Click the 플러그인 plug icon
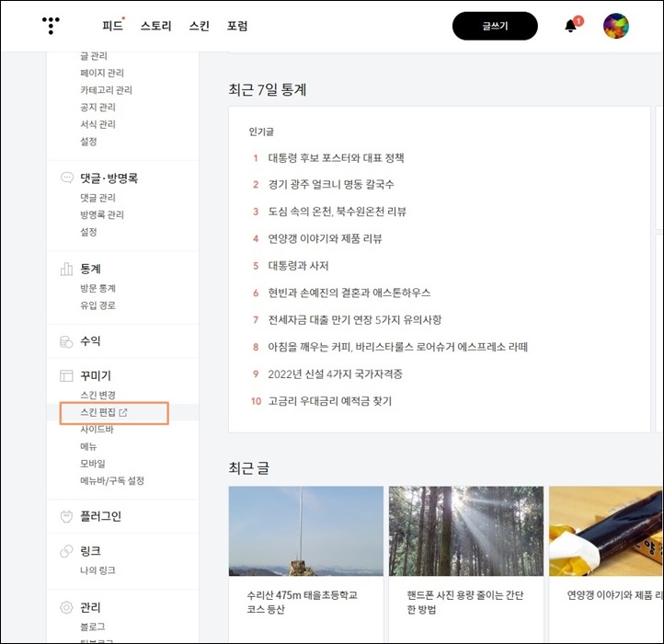 click(66, 516)
